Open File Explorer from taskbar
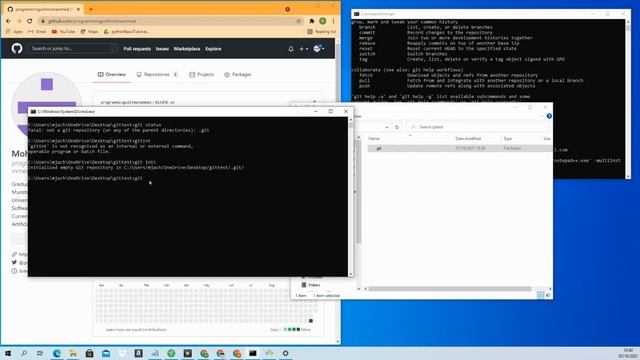640x360 pixels. click(73, 353)
